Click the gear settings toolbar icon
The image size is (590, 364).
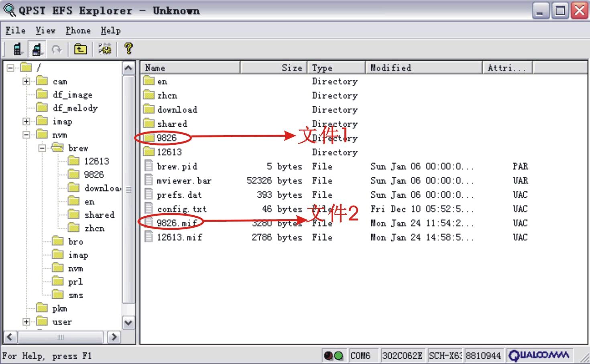105,49
